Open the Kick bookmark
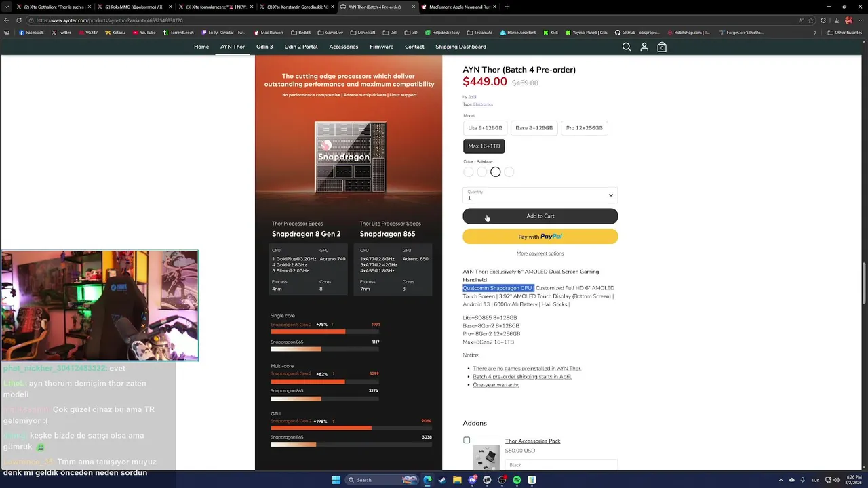The image size is (868, 488). click(x=550, y=32)
